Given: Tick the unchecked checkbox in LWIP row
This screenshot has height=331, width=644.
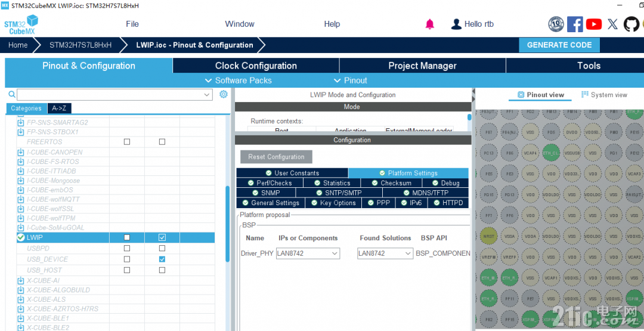Looking at the screenshot, I should [127, 237].
